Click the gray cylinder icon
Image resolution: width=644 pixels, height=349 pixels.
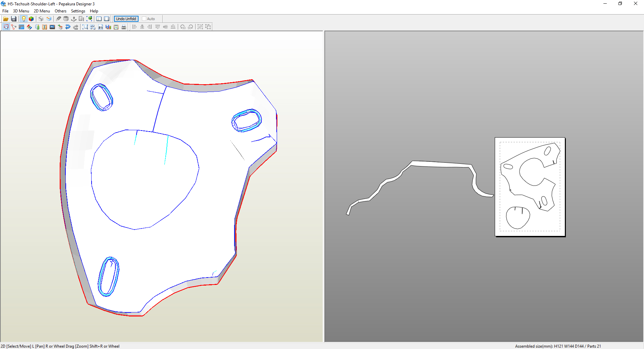[x=66, y=19]
